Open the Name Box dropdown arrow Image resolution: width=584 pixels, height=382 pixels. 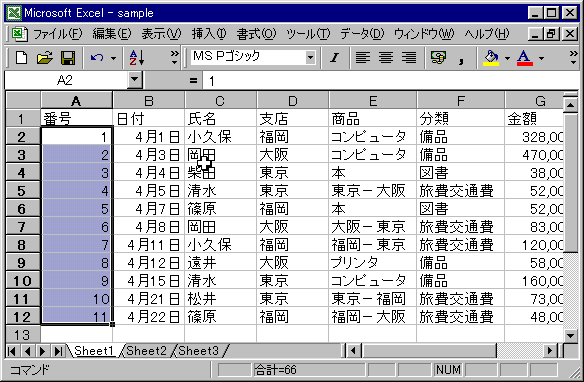[134, 79]
